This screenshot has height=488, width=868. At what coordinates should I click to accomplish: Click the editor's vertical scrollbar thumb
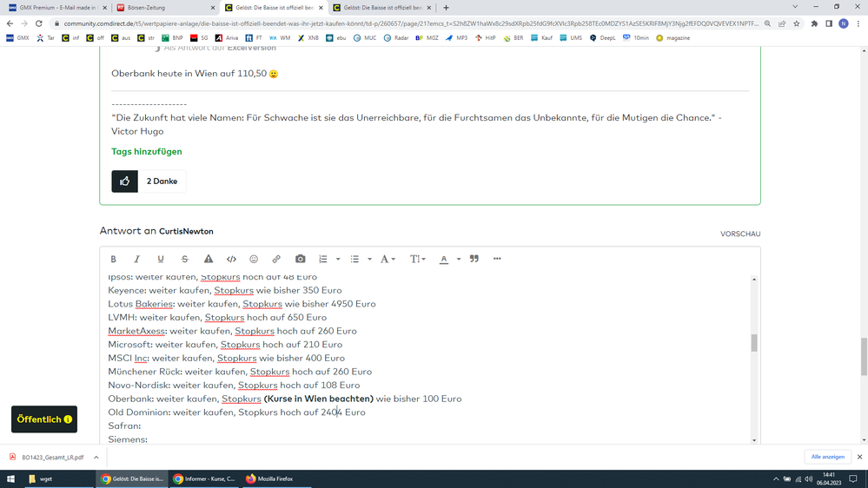tap(754, 343)
